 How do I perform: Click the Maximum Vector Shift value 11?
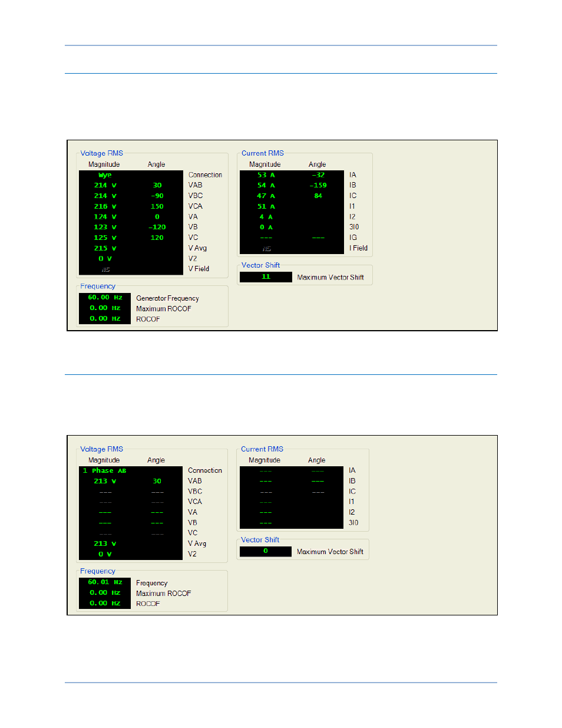click(x=266, y=276)
